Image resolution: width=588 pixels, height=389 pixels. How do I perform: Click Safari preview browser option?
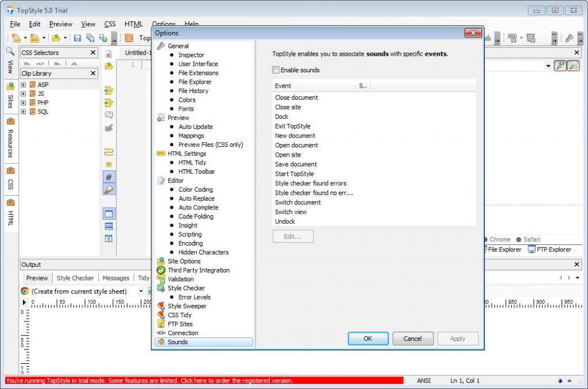point(528,239)
